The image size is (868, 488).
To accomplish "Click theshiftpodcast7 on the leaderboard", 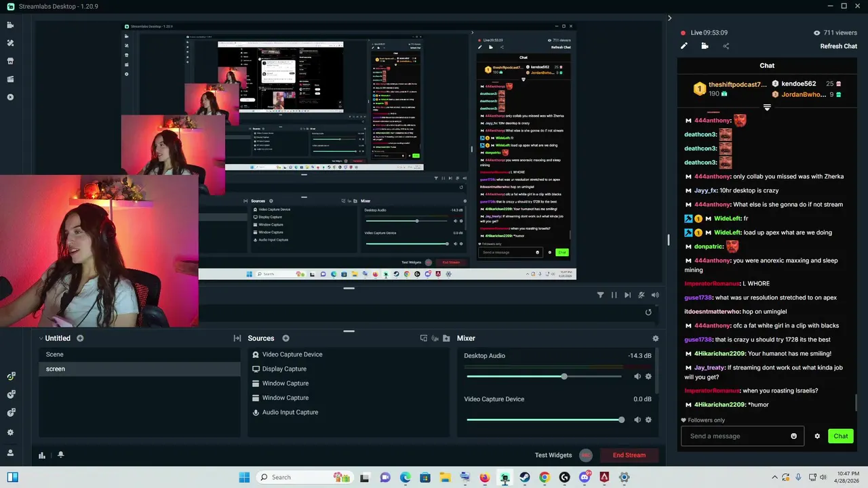I will tap(738, 84).
